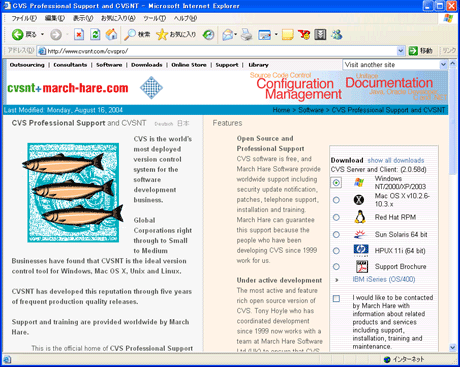
Task: Open the ヘルプ(H) menu
Action: pyautogui.click(x=185, y=18)
